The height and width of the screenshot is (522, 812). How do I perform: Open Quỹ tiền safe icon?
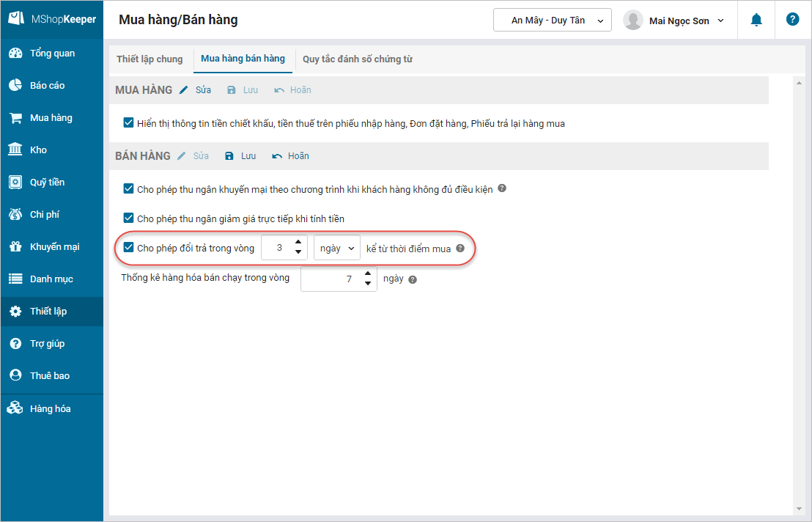click(x=15, y=182)
